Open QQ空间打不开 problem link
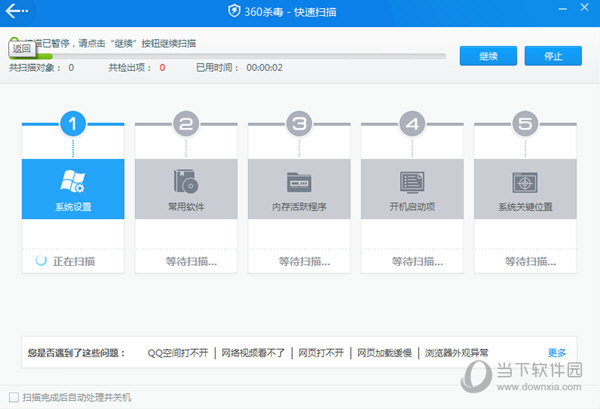This screenshot has width=600, height=409. [178, 352]
